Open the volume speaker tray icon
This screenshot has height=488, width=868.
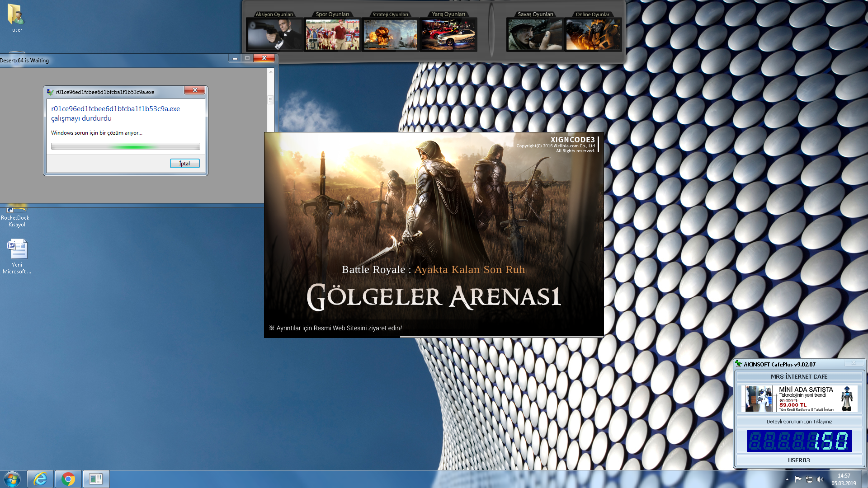(x=820, y=479)
